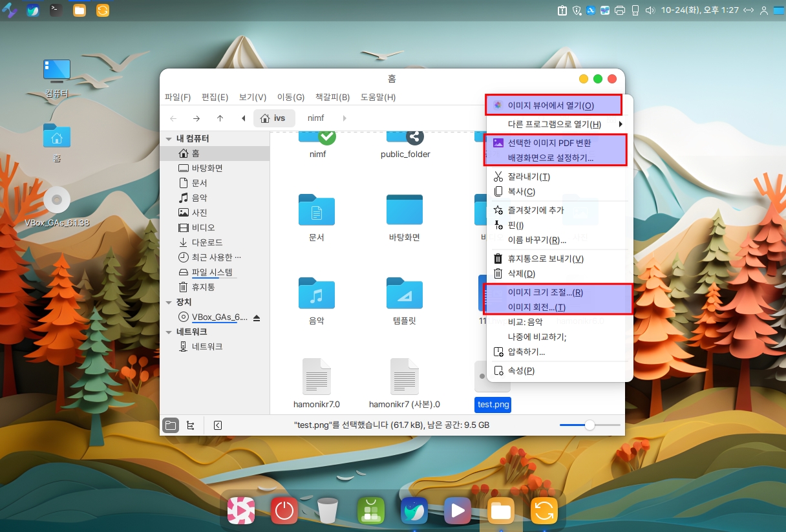786x532 pixels.
Task: Switch sidebar to tree view in status bar
Action: 190,425
